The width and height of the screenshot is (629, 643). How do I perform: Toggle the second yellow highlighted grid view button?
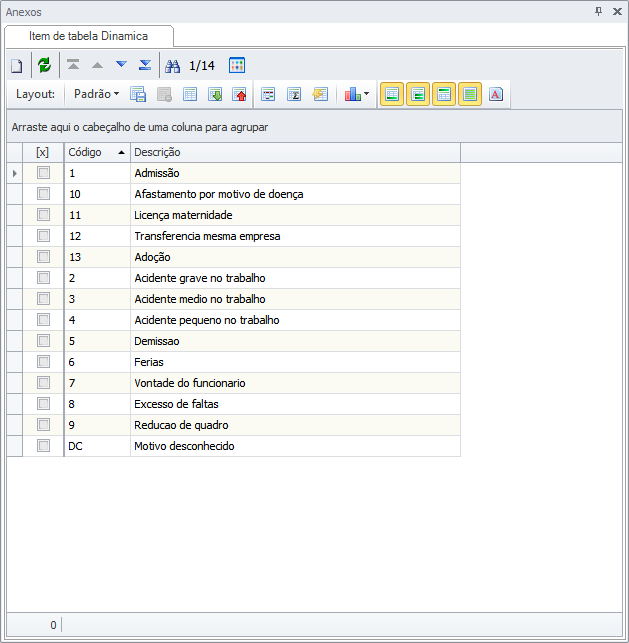(418, 94)
